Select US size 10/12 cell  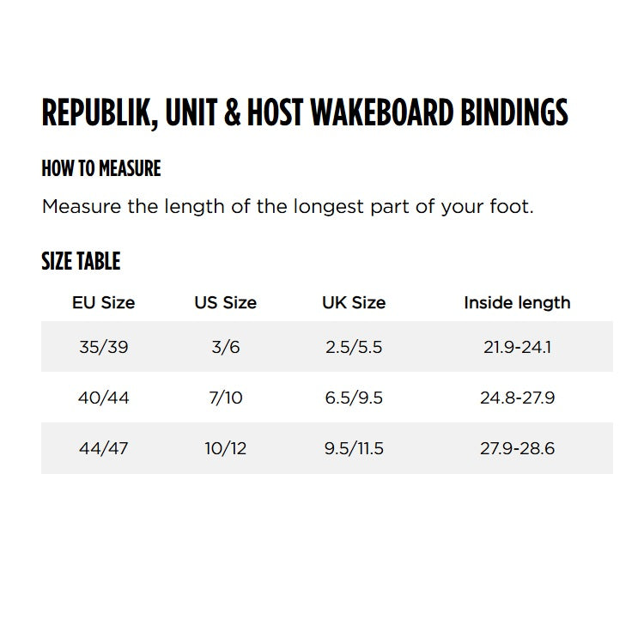pyautogui.click(x=226, y=448)
